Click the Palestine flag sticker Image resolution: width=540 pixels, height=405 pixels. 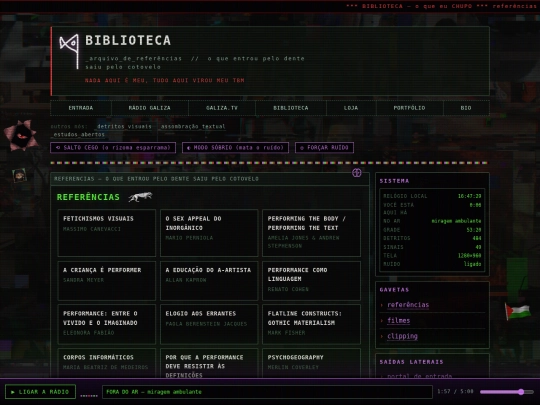pos(518,311)
